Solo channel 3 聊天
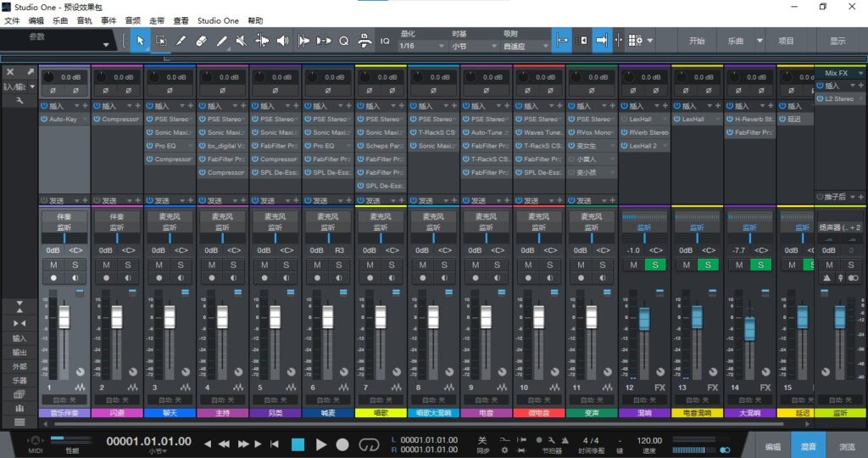Image resolution: width=868 pixels, height=458 pixels. [x=180, y=265]
